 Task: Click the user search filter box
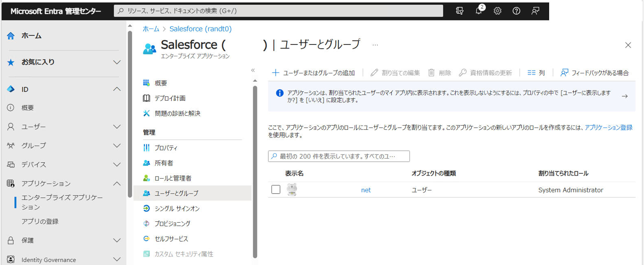pyautogui.click(x=339, y=156)
